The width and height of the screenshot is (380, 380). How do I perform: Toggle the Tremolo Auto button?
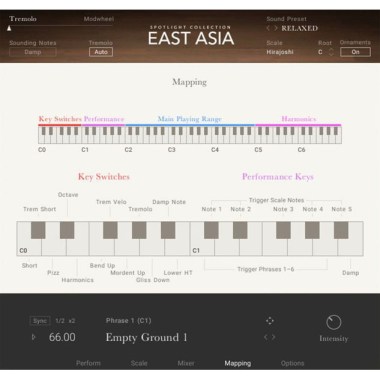click(101, 52)
